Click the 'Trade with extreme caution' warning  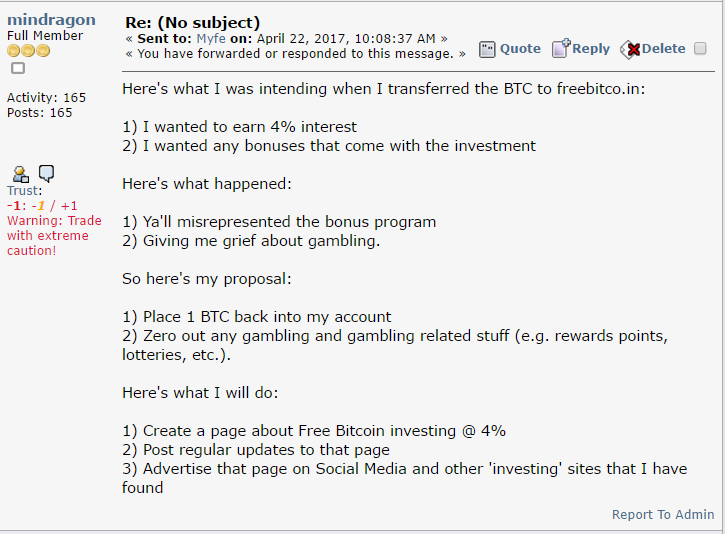[x=54, y=235]
